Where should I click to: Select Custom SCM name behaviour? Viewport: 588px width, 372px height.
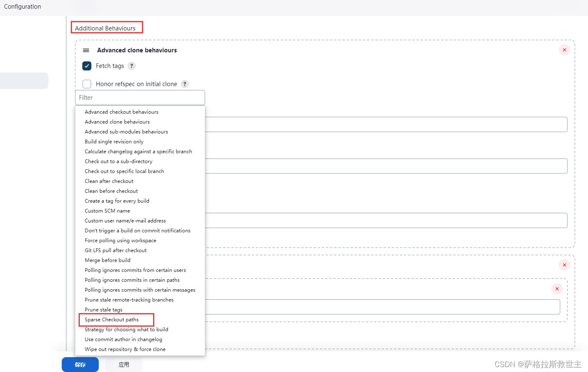pos(107,211)
